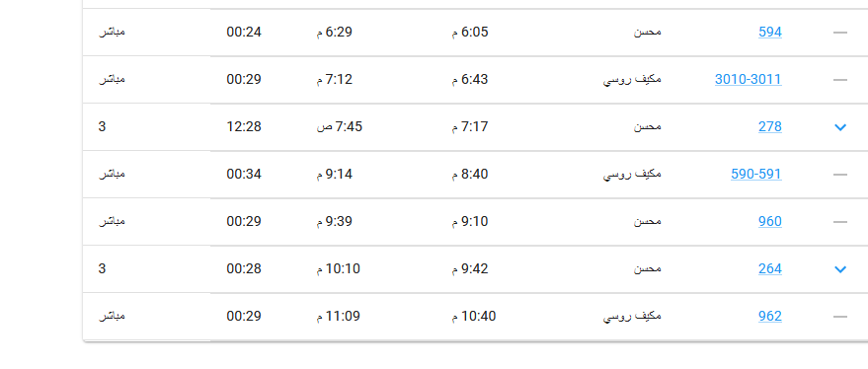The width and height of the screenshot is (868, 369).
Task: Select stops count 3 on train 264 row
Action: (x=102, y=269)
